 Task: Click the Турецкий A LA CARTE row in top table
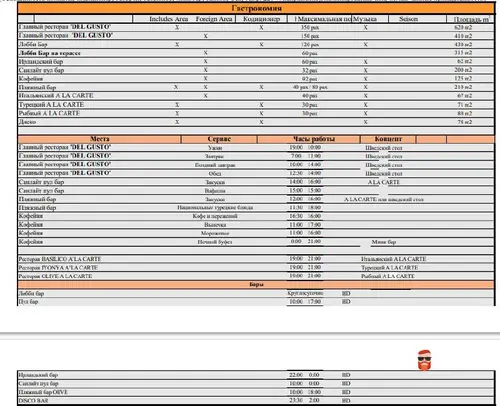[256, 105]
